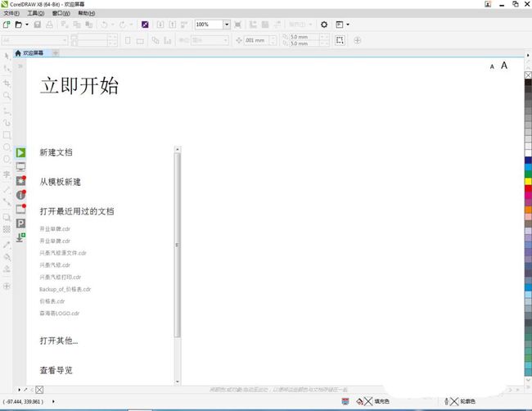Select the Crop tool in toolbox
This screenshot has height=411, width=532.
click(7, 83)
